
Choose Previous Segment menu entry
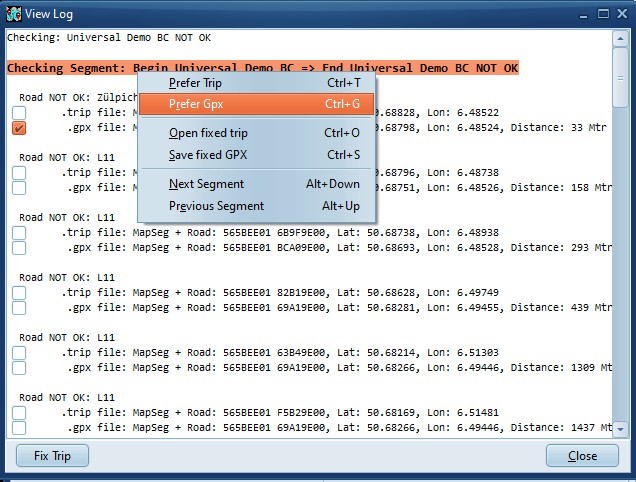(x=216, y=206)
